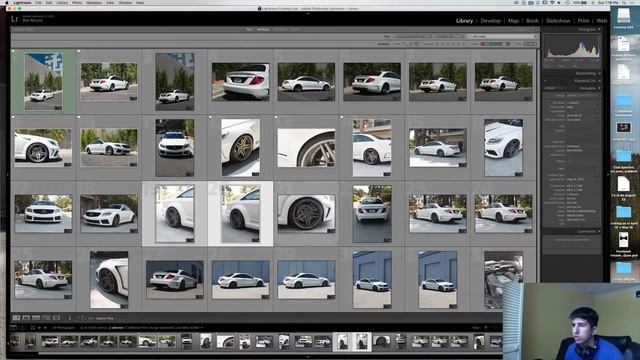640x360 pixels.
Task: Flip the sort direction button
Action: point(81,318)
